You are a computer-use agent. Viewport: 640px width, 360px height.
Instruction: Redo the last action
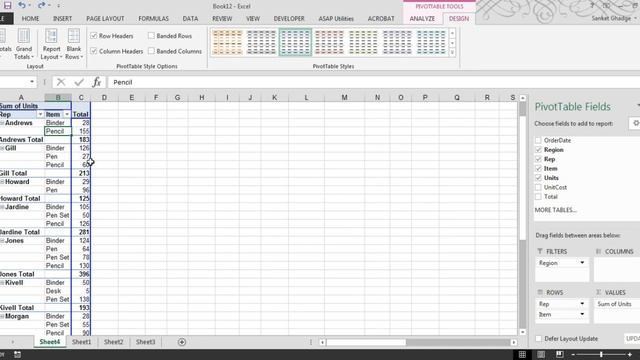(x=41, y=5)
